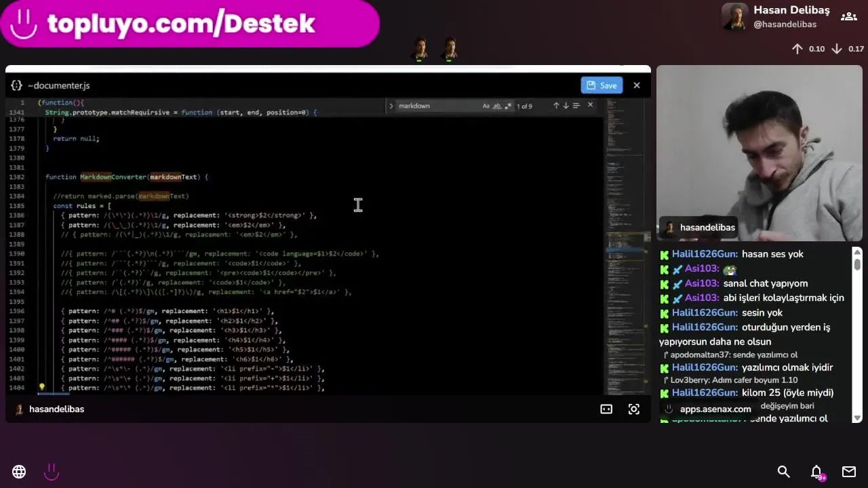Open the language globe icon
The image size is (868, 488).
pos(19,472)
